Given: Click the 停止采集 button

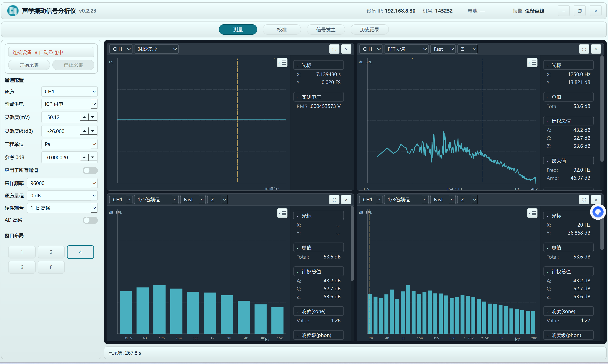Looking at the screenshot, I should [x=73, y=65].
